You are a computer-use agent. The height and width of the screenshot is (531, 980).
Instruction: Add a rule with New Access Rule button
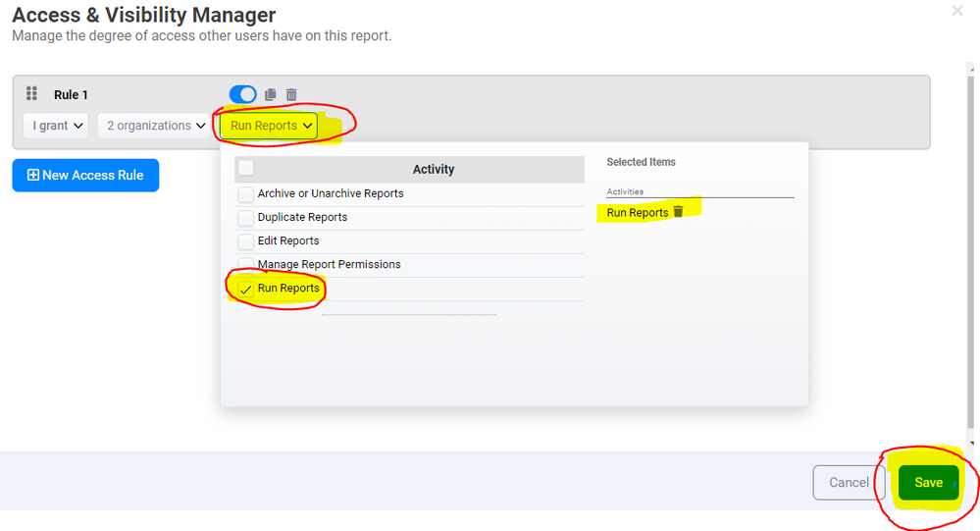click(x=85, y=175)
